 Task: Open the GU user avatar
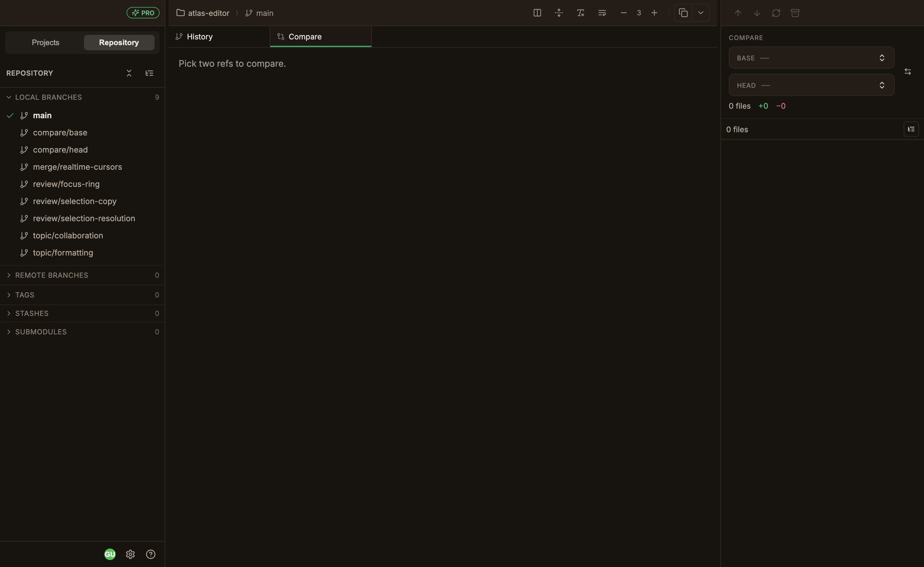pyautogui.click(x=110, y=554)
